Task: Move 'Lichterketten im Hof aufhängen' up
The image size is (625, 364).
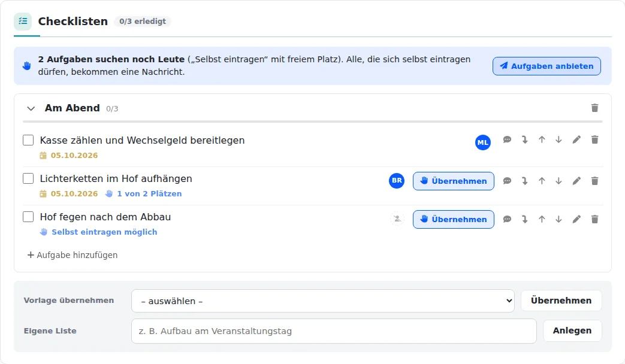Action: (542, 181)
